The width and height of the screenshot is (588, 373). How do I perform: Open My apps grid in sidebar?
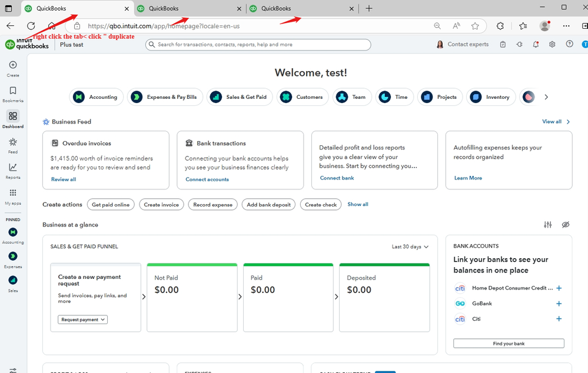tap(13, 197)
